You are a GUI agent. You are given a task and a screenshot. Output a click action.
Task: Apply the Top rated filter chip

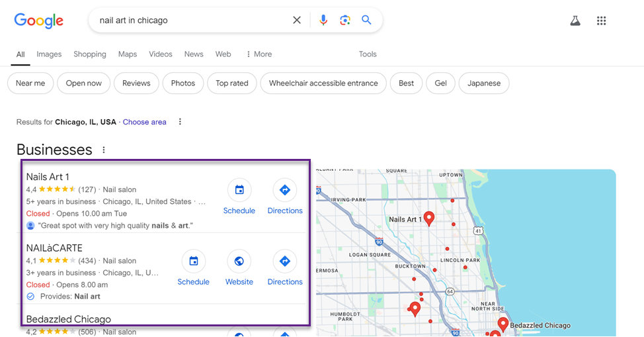coord(232,83)
